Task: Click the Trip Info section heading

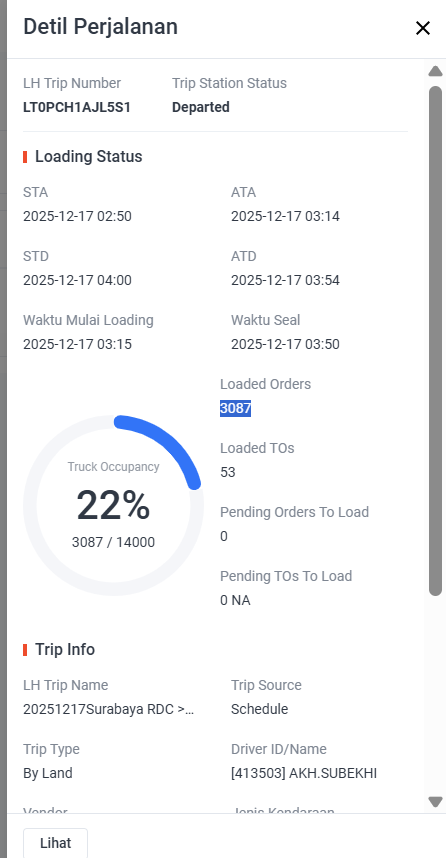Action: [65, 650]
